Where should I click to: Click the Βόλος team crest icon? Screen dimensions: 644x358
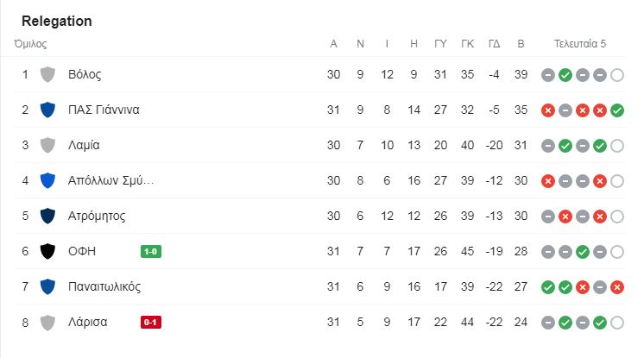pos(47,74)
